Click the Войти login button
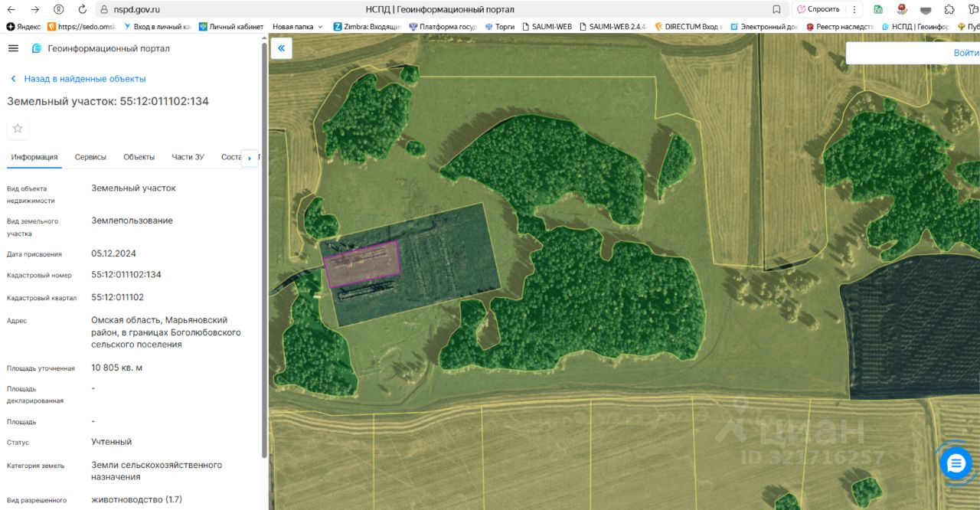 (966, 53)
